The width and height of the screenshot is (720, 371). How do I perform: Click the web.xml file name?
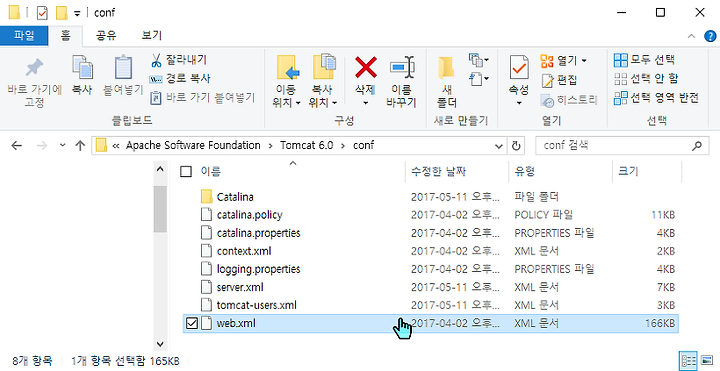(x=236, y=323)
